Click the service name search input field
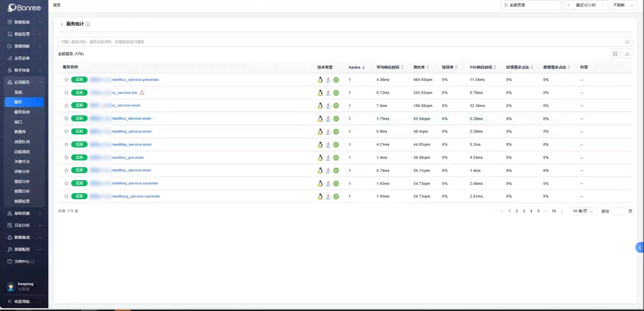 tap(339, 42)
